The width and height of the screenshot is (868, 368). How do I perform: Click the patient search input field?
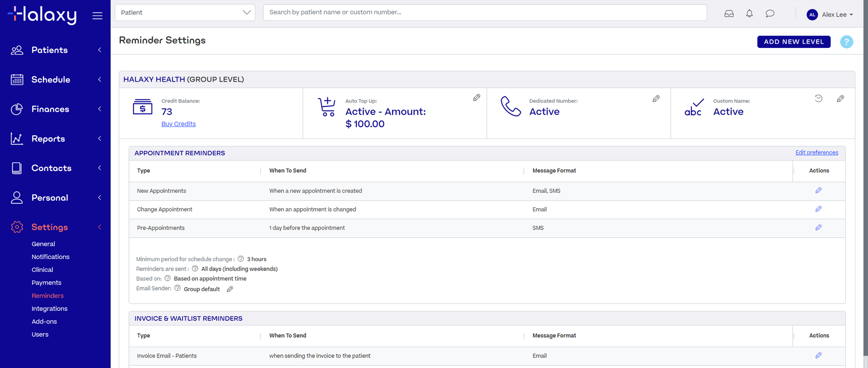[484, 12]
